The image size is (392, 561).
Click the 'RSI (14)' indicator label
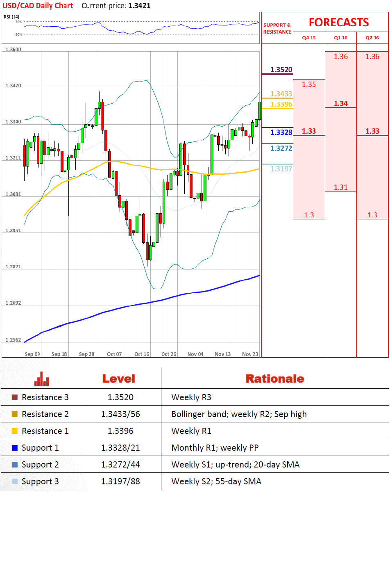click(11, 17)
